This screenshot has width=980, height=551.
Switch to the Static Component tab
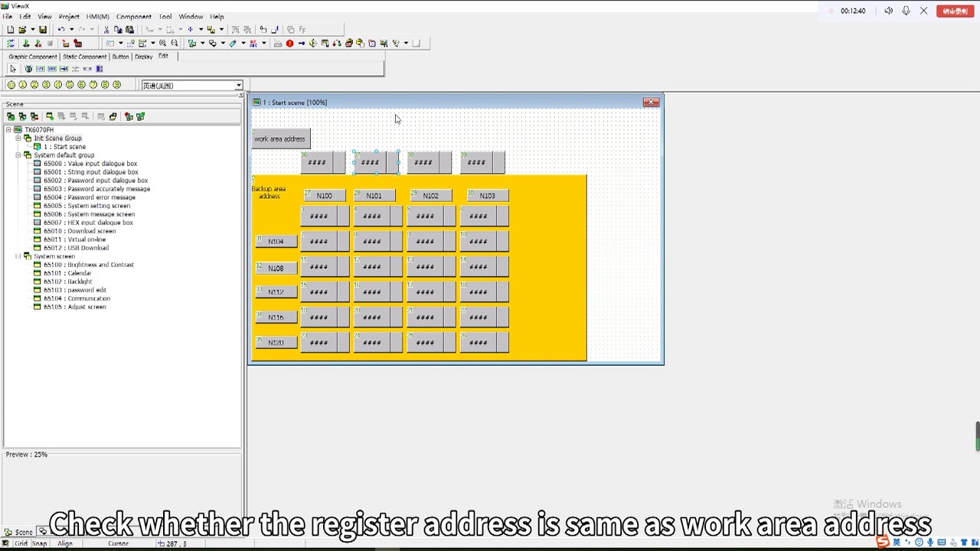(84, 57)
